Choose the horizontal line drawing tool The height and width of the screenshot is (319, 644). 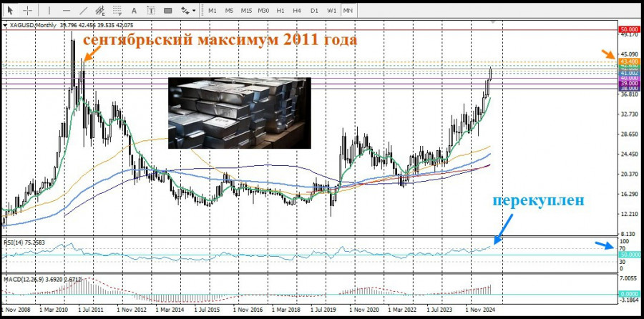pos(66,10)
